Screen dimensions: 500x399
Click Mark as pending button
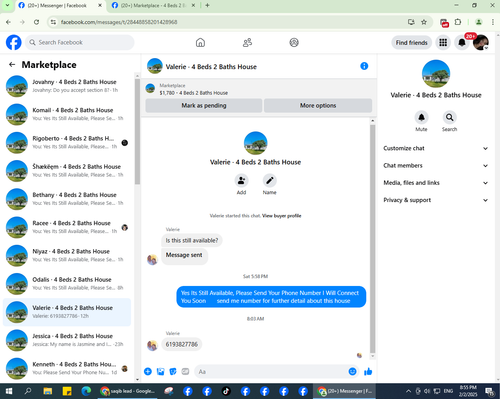[x=204, y=105]
